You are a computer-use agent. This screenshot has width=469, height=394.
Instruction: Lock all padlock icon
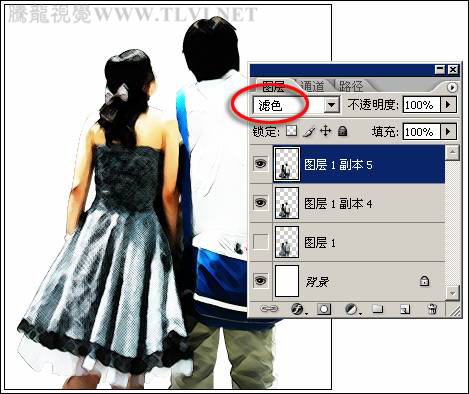click(x=342, y=131)
